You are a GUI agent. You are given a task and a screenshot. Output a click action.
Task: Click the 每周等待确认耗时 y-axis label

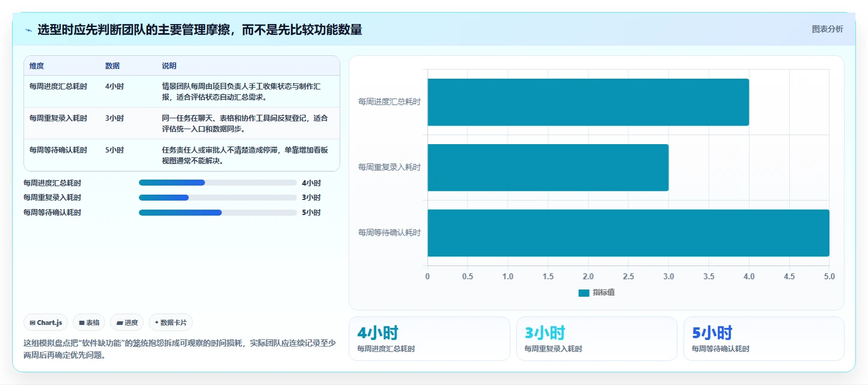point(390,232)
